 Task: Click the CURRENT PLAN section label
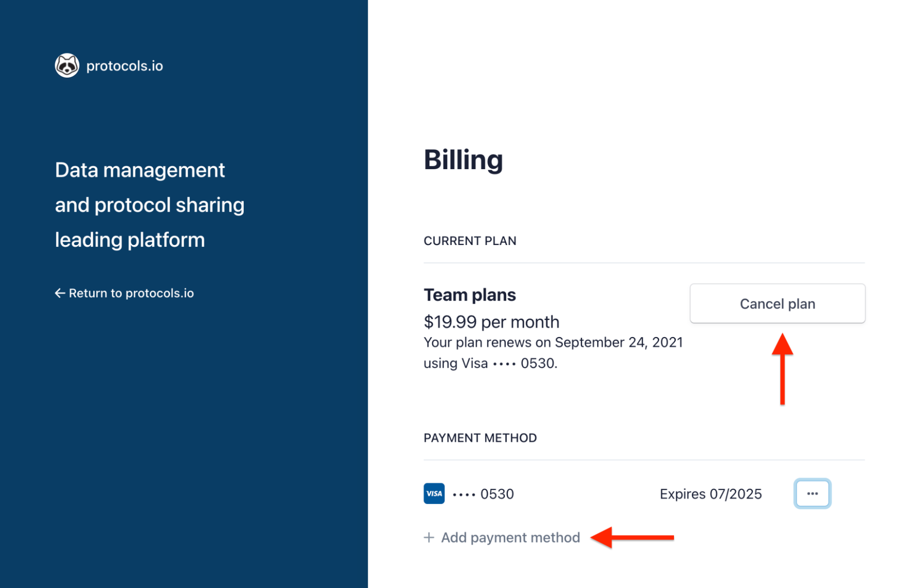(470, 241)
